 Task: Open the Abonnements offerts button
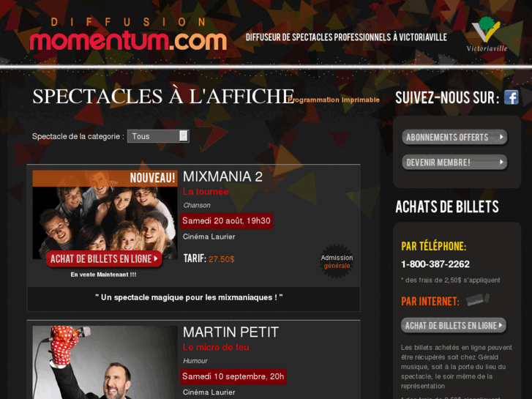click(454, 137)
